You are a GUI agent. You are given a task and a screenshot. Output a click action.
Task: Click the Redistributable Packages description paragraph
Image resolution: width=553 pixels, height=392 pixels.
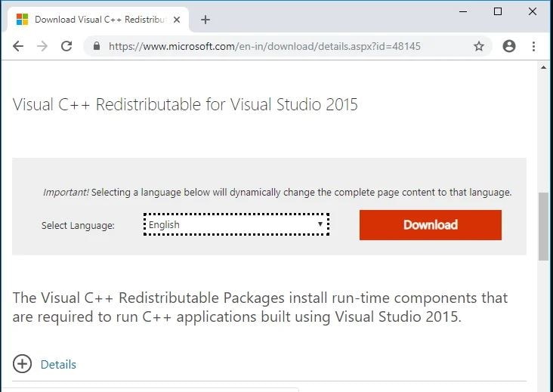point(260,307)
